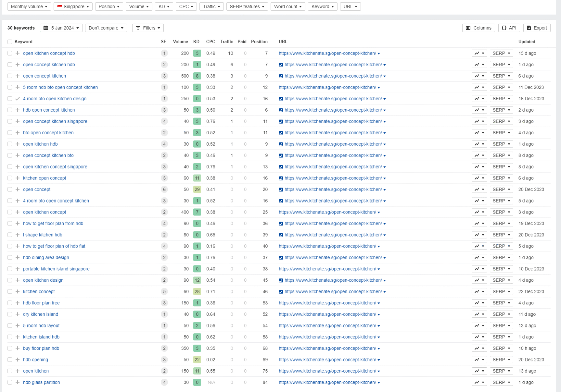The image size is (561, 392).
Task: Click the checkmark icon beside '4 room bto open kitchen design'
Action: point(18,99)
